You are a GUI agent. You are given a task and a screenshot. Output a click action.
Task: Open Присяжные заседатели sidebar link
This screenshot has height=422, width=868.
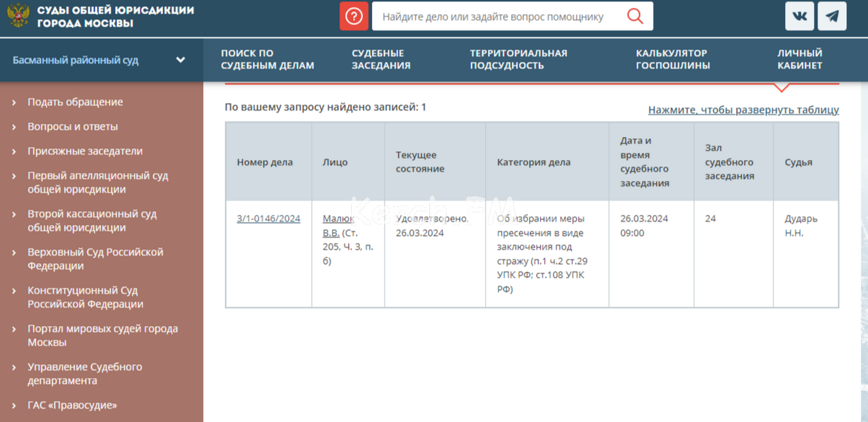click(x=85, y=151)
